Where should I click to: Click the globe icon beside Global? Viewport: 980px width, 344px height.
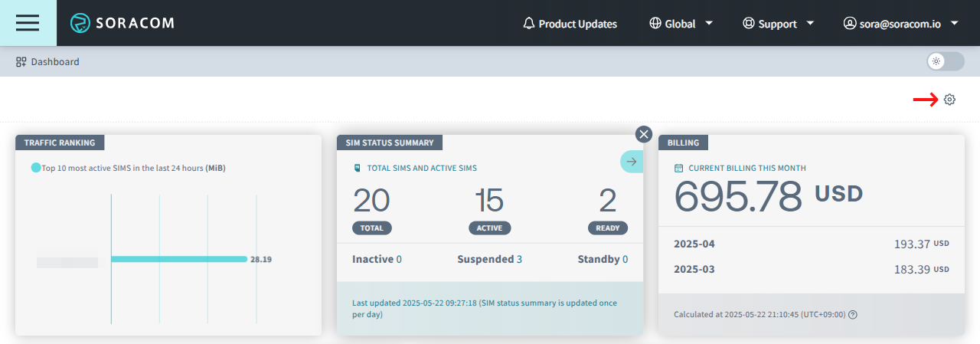coord(655,24)
